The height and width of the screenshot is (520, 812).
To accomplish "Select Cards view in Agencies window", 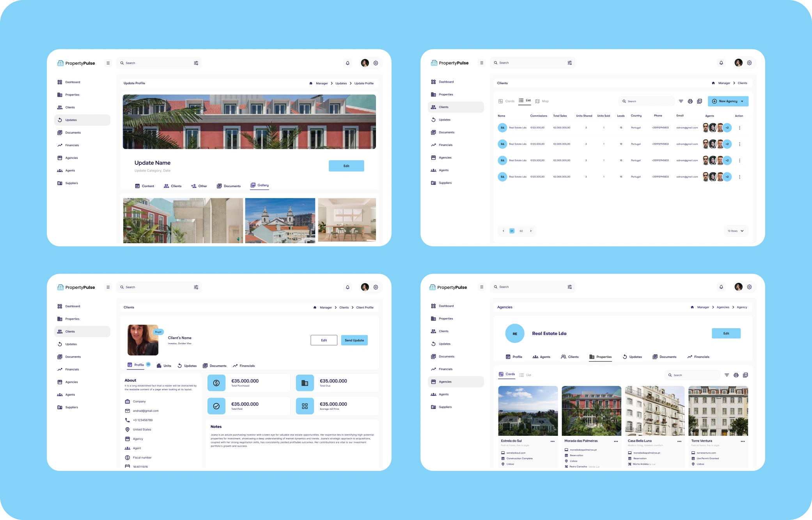I will pyautogui.click(x=507, y=374).
